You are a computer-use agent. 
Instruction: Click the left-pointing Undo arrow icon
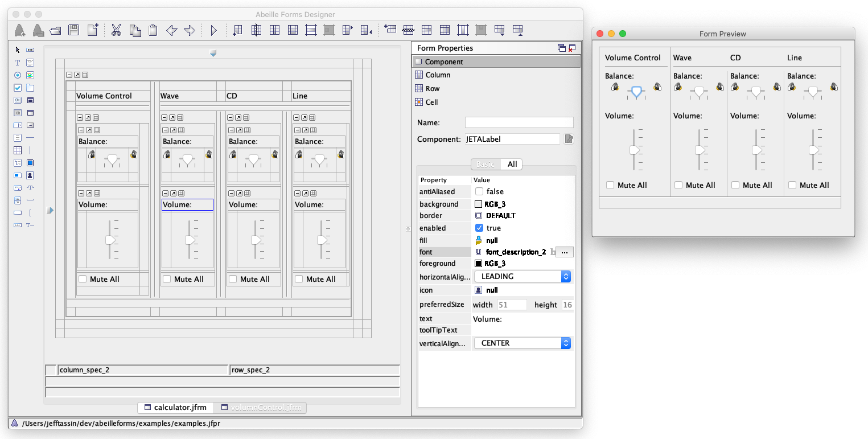171,31
